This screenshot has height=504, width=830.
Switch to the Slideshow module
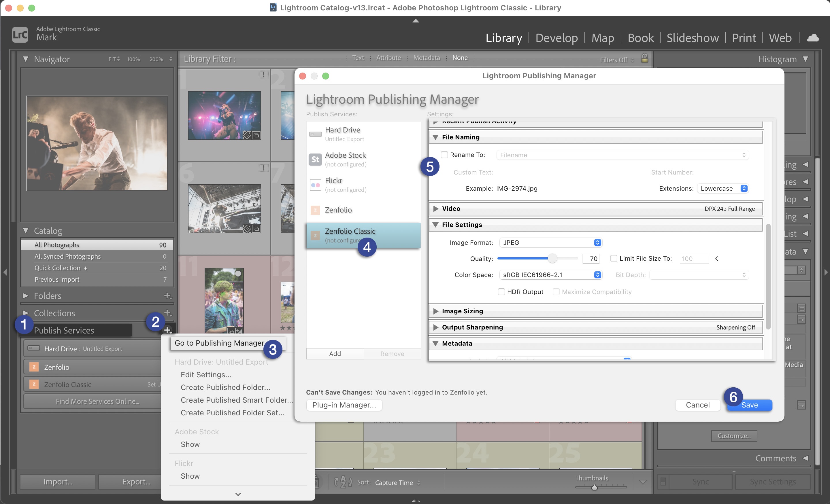point(693,38)
